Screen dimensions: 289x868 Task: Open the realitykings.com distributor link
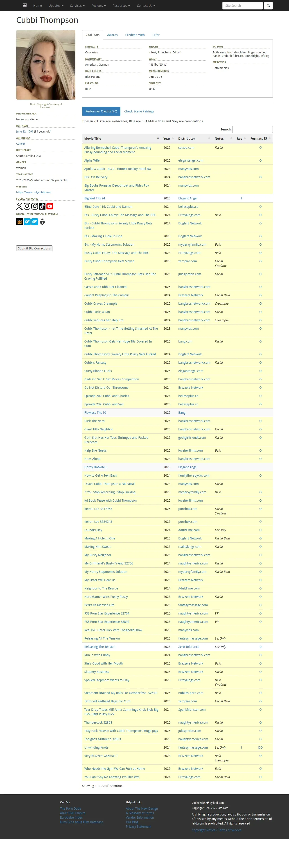click(x=190, y=547)
